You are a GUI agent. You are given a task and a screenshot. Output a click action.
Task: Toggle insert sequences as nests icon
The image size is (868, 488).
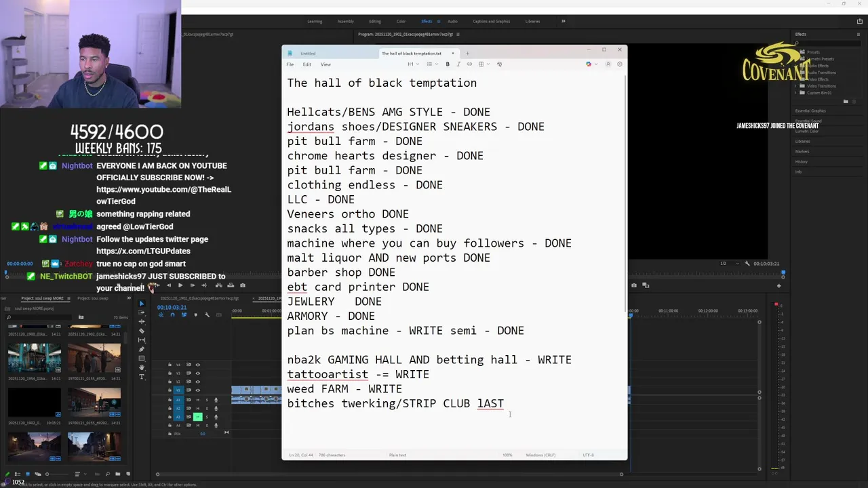click(161, 314)
